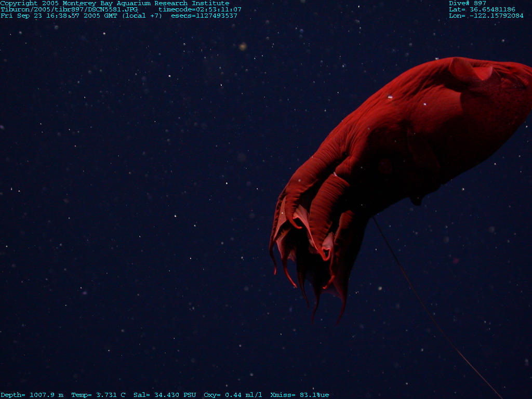Click the Depth= 1007.9 m reading

point(32,395)
